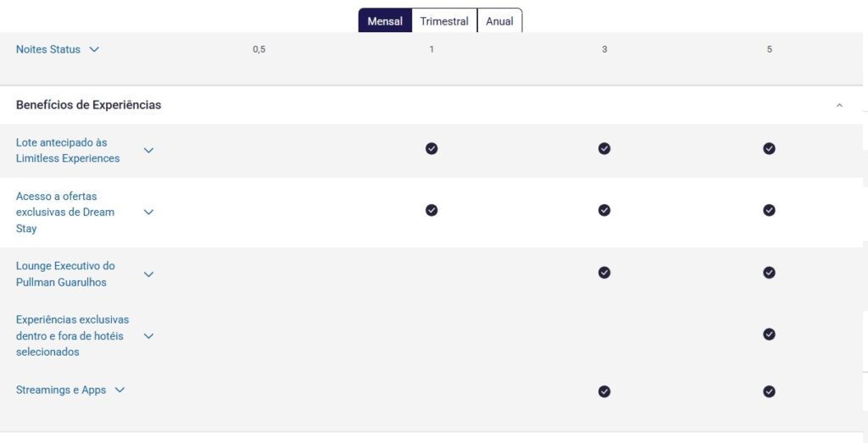Expand the Streamings e Apps chevron
868x443 pixels.
pos(120,390)
